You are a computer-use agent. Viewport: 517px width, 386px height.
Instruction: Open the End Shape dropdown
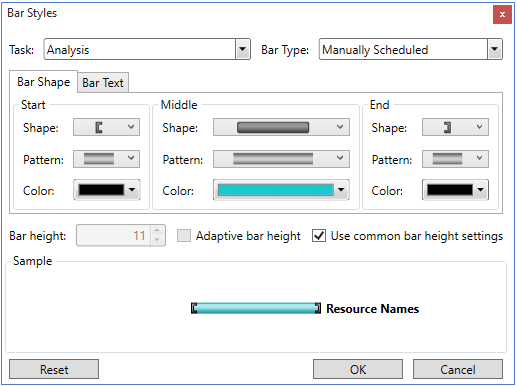[455, 127]
